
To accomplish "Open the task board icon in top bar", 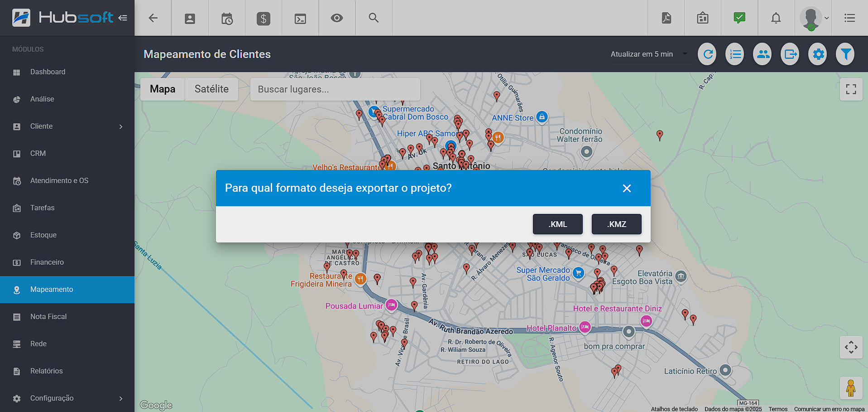I will pos(703,18).
